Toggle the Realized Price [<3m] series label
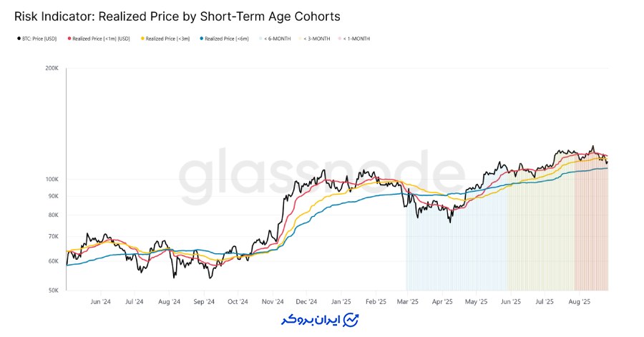 pos(168,39)
